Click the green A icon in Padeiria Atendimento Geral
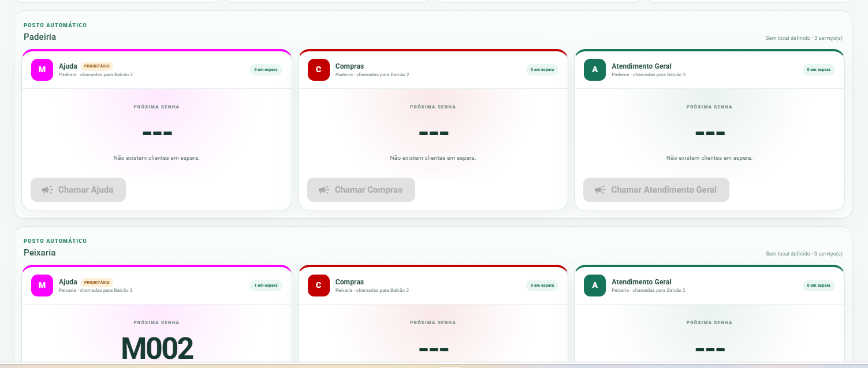The width and height of the screenshot is (868, 368). pos(595,70)
